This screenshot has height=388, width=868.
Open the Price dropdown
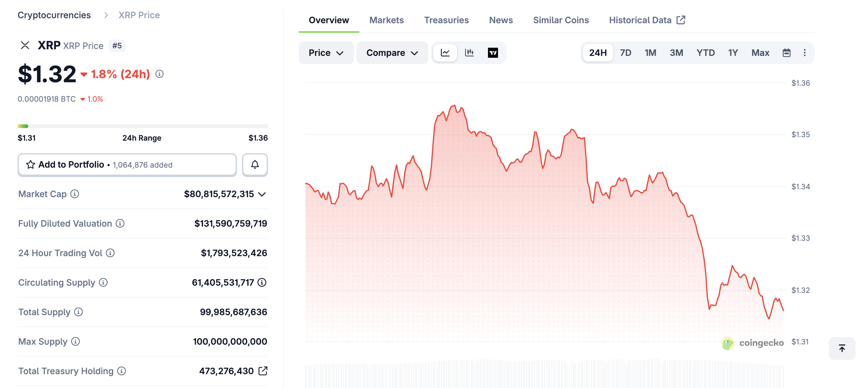(x=325, y=53)
